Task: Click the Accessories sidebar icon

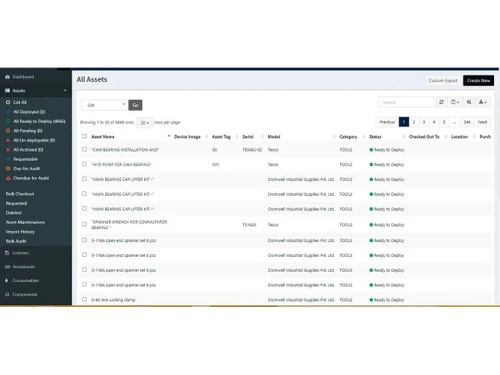Action: click(x=7, y=267)
